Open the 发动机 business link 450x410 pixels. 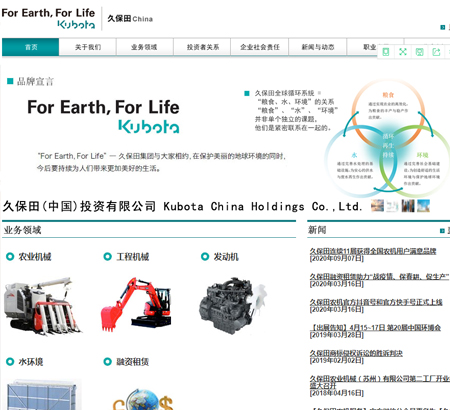tap(226, 257)
